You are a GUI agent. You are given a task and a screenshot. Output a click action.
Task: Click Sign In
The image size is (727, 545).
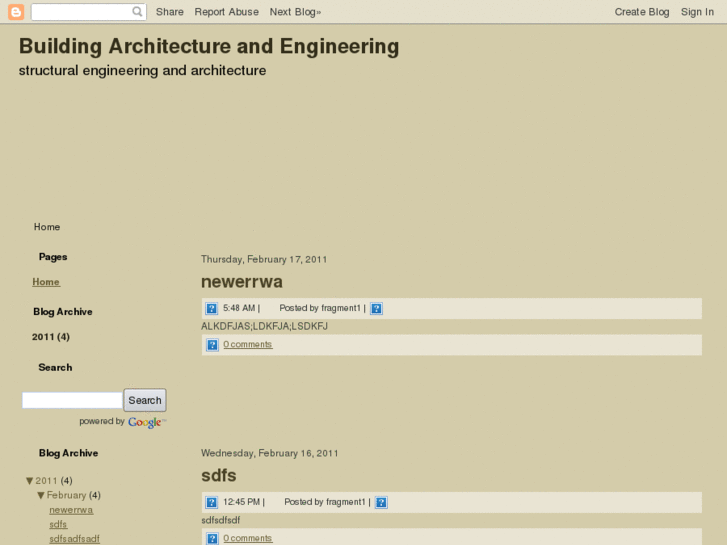click(697, 12)
